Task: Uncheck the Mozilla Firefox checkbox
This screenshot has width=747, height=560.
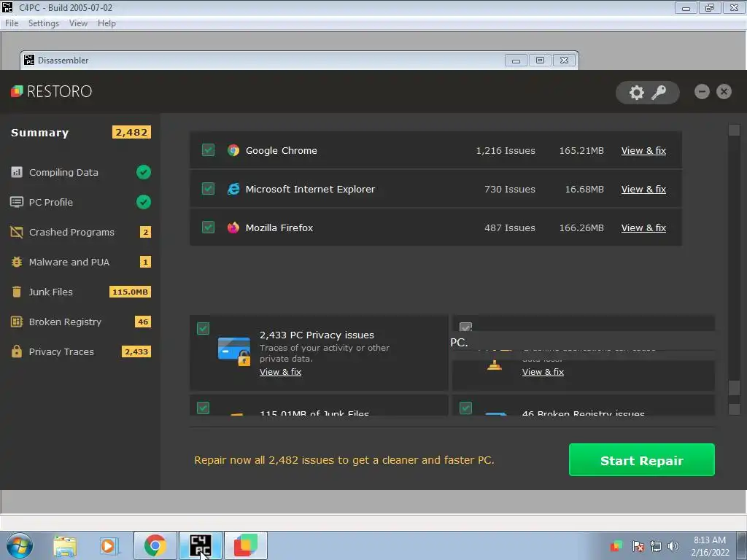Action: point(208,227)
